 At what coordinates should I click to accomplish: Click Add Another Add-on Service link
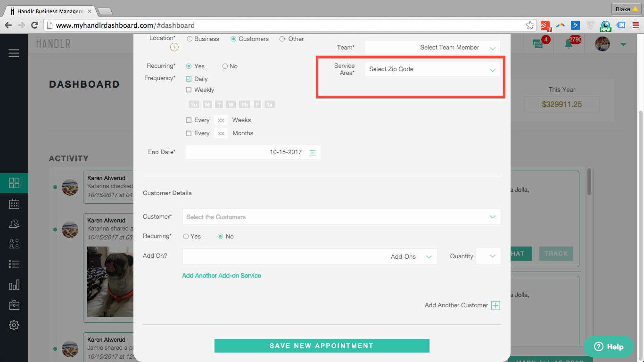pos(222,275)
